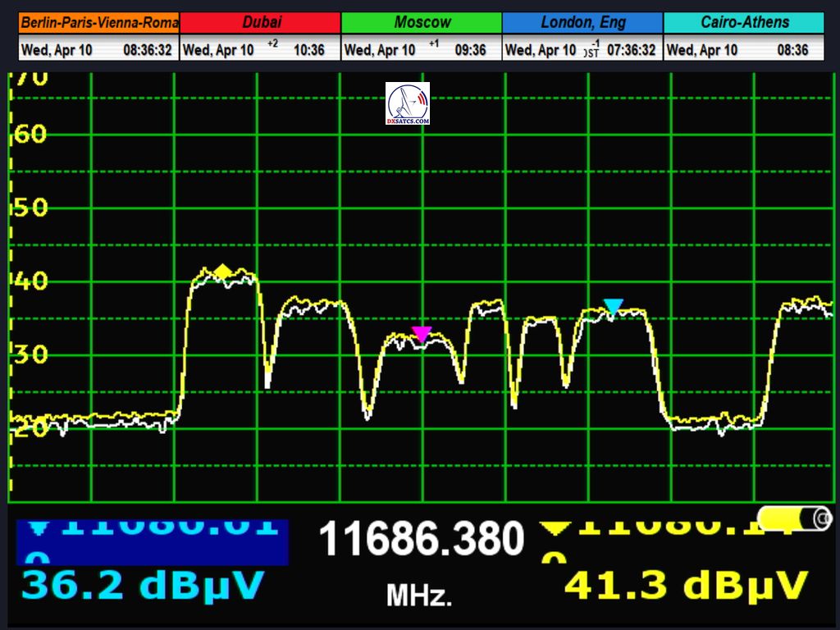840x630 pixels.
Task: Click the DST indicator in London clock
Action: click(591, 52)
